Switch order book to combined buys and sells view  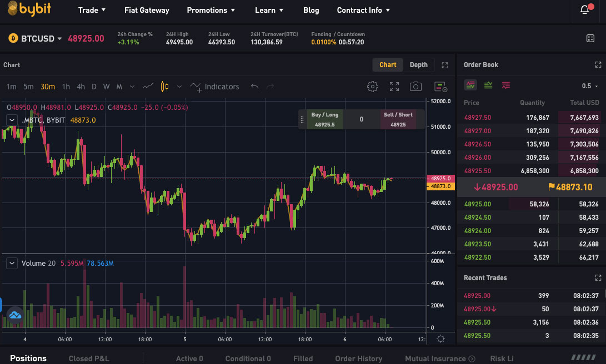470,85
